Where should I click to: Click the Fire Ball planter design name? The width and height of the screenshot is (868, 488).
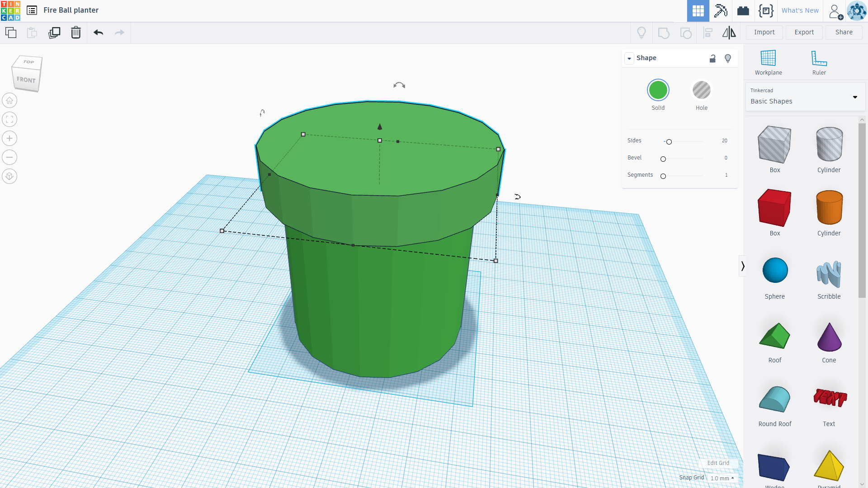71,10
